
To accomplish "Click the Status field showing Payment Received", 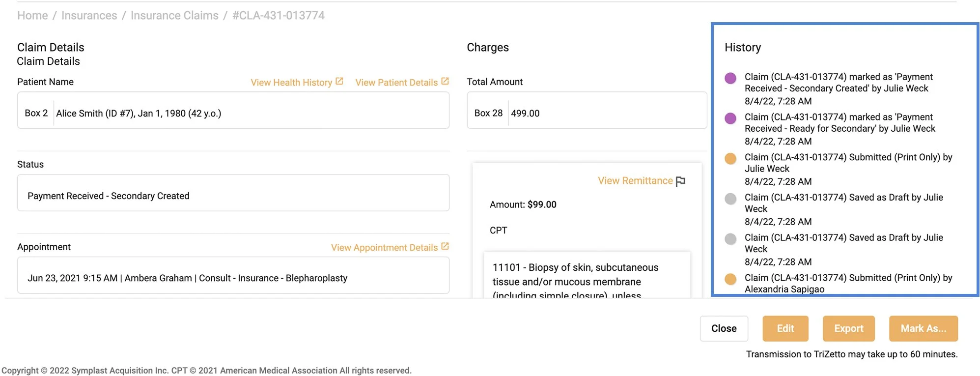I will (233, 196).
